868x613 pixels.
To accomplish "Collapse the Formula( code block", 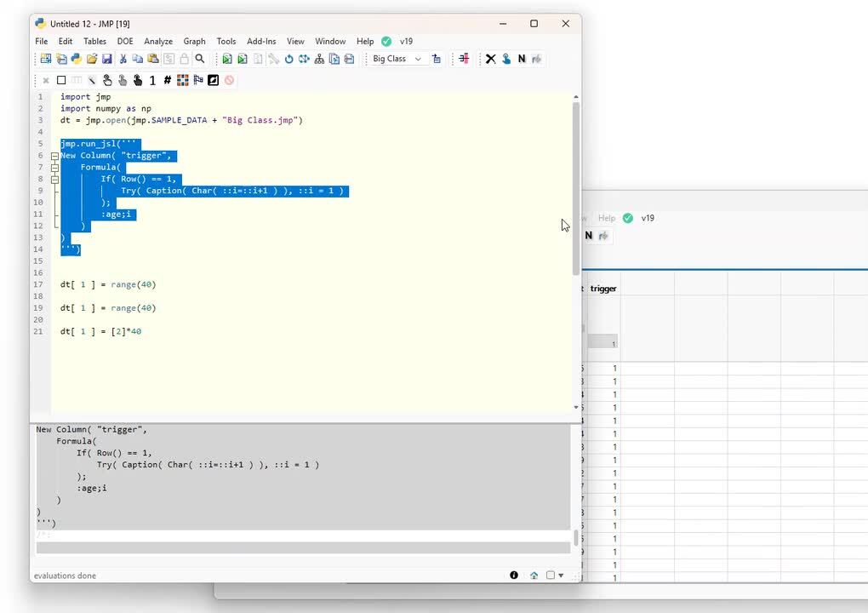I will [x=54, y=168].
